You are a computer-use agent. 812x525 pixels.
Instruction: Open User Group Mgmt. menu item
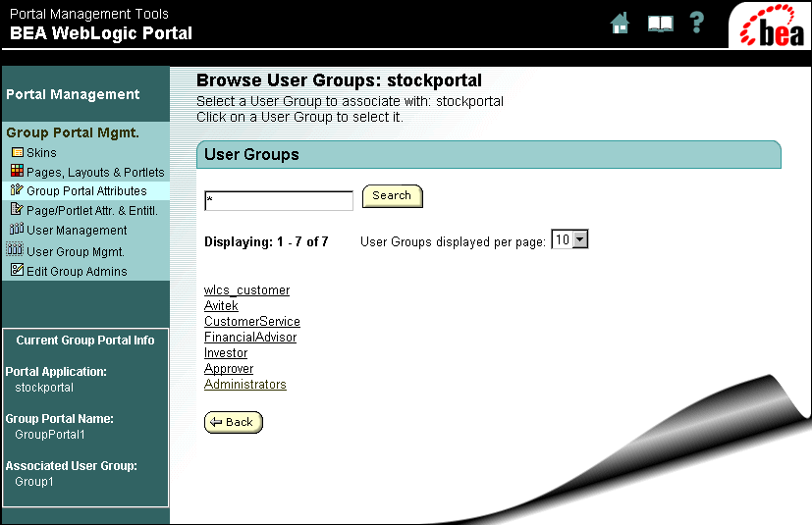click(x=76, y=252)
